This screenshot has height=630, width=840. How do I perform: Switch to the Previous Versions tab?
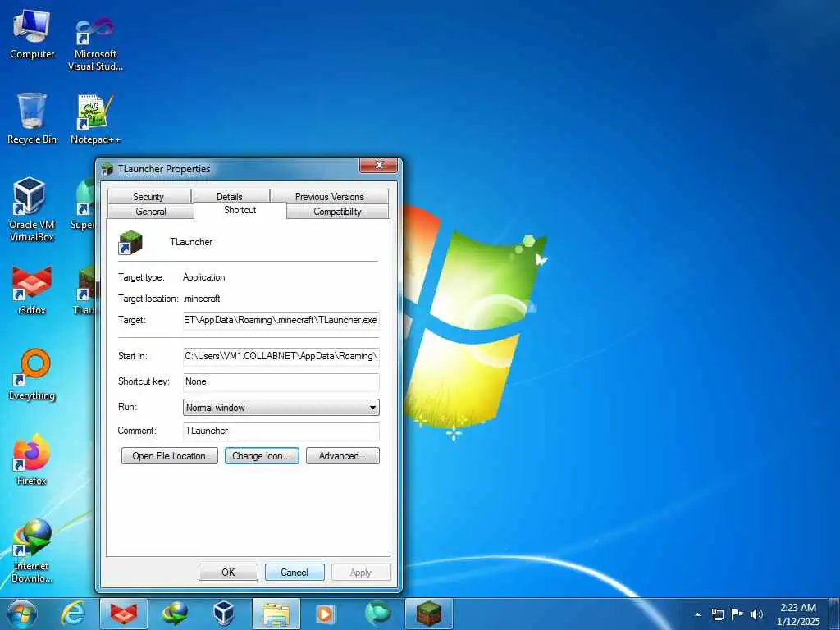tap(330, 197)
